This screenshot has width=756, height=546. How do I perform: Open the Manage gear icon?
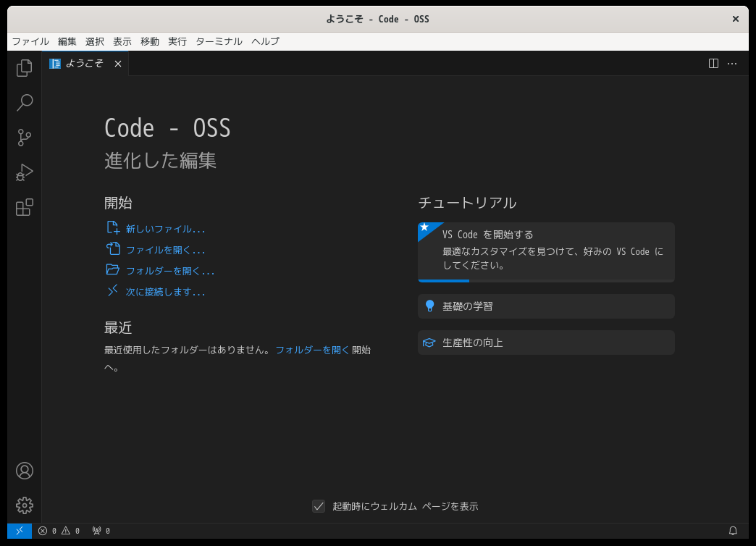[x=24, y=505]
